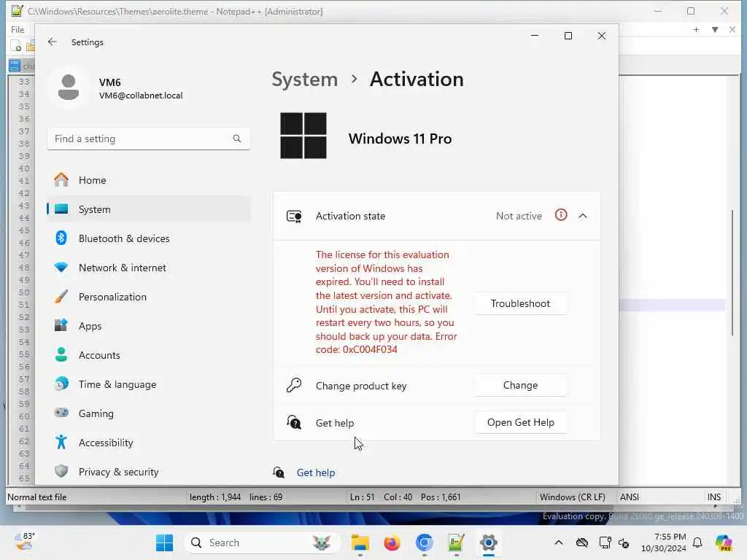Open File Explorer from the taskbar

pos(360,542)
